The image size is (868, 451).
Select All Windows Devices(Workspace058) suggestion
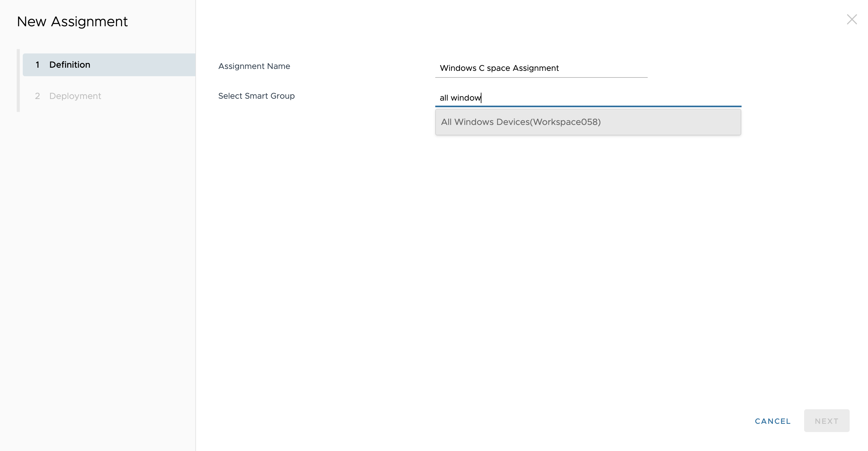[x=588, y=122]
